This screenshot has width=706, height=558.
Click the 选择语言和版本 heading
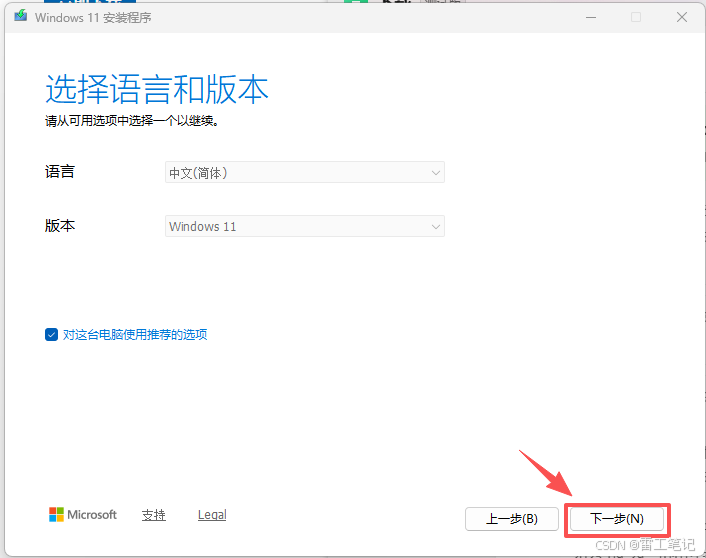click(157, 89)
